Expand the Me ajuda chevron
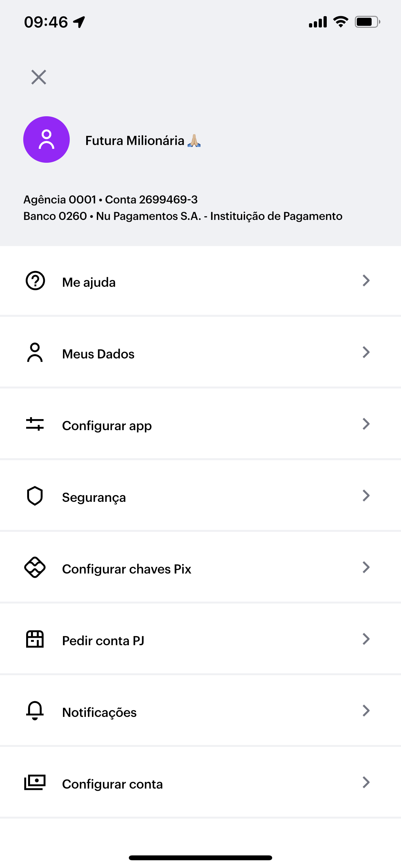Image resolution: width=401 pixels, height=868 pixels. [x=366, y=281]
